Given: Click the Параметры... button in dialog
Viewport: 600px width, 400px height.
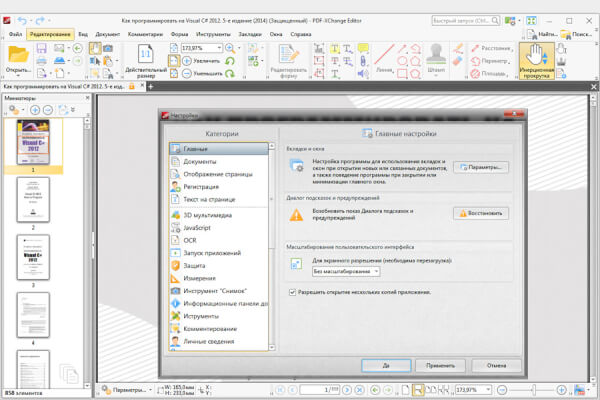Looking at the screenshot, I should tap(481, 167).
